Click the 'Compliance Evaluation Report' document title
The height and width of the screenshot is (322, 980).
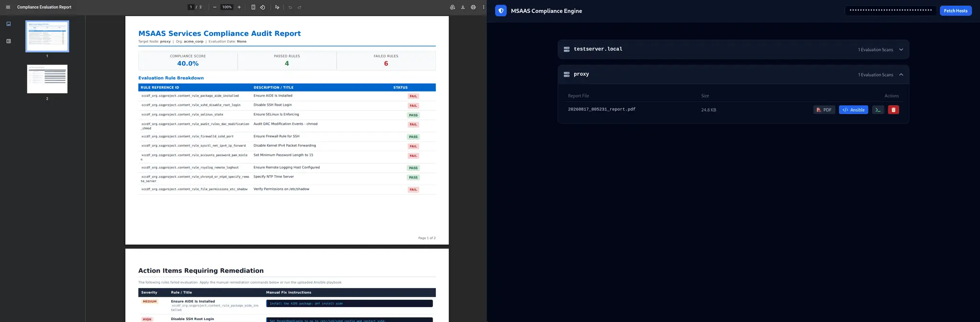coord(44,7)
